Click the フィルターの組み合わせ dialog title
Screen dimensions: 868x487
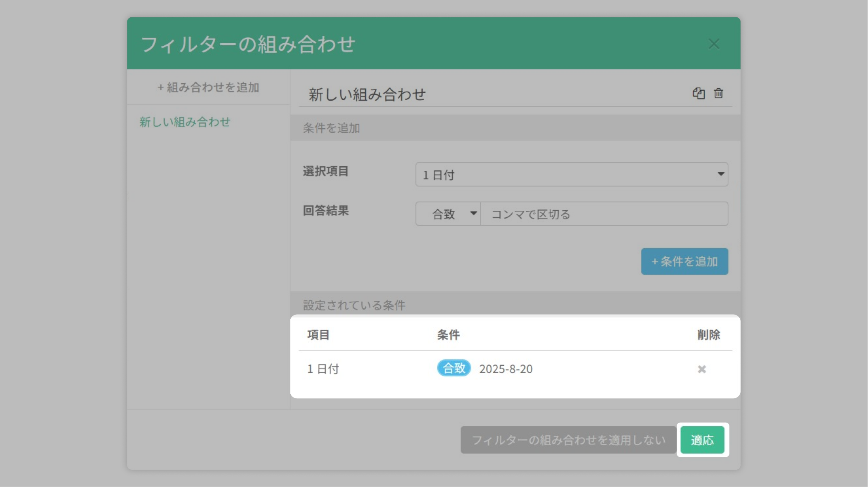click(248, 44)
